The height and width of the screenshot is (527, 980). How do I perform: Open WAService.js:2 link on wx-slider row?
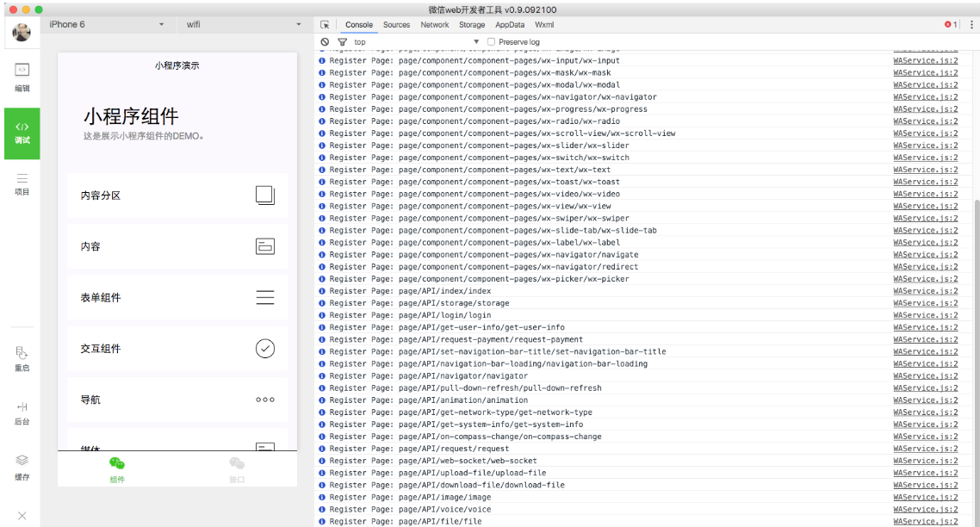point(926,146)
